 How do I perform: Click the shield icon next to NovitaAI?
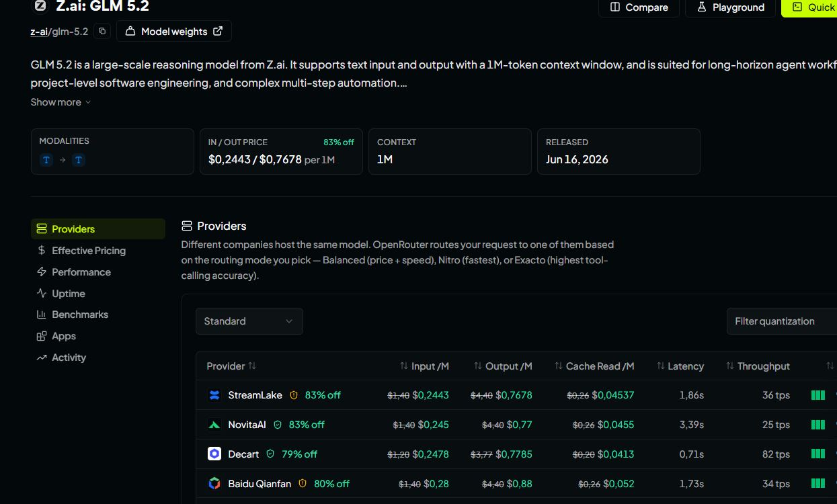click(x=278, y=425)
